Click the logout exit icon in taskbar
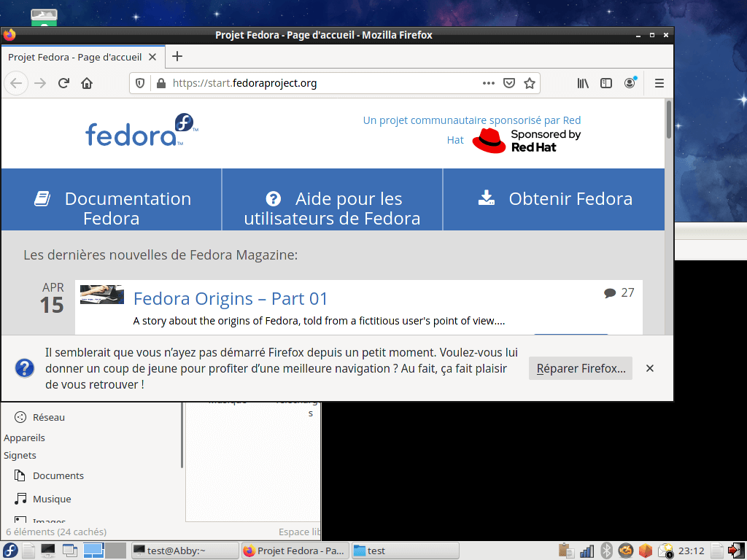Image resolution: width=747 pixels, height=560 pixels. pos(736,551)
